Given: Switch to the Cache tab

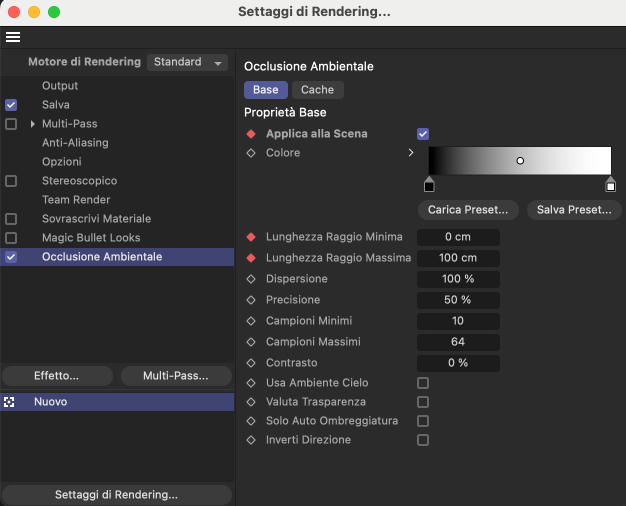Looking at the screenshot, I should 317,90.
